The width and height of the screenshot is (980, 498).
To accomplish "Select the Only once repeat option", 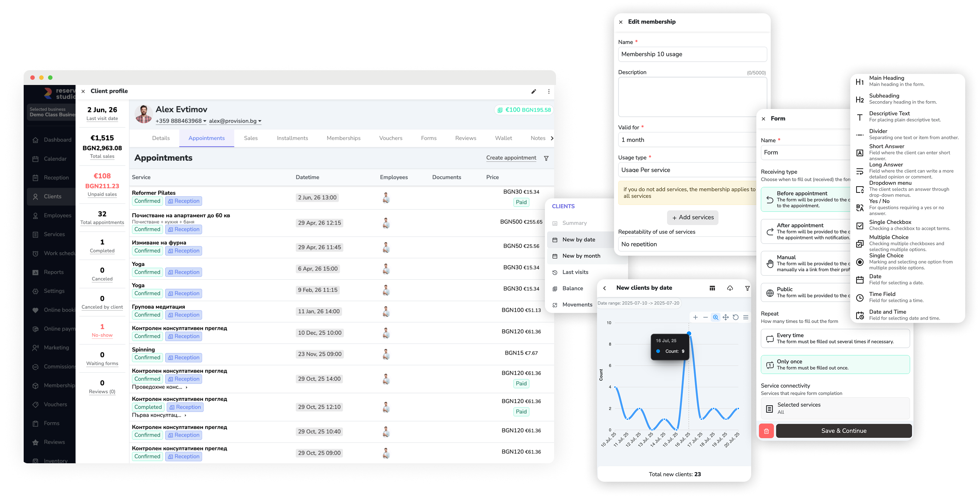I will click(835, 364).
